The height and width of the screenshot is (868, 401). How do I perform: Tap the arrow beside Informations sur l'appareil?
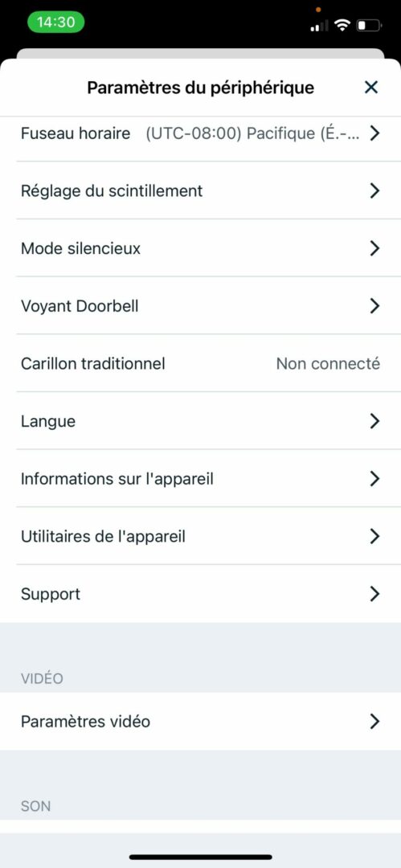[374, 479]
